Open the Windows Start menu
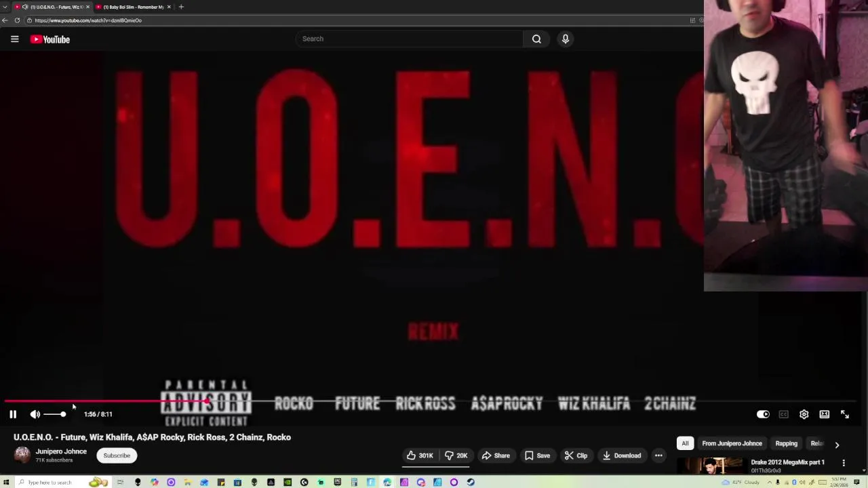868x488 pixels. tap(5, 483)
